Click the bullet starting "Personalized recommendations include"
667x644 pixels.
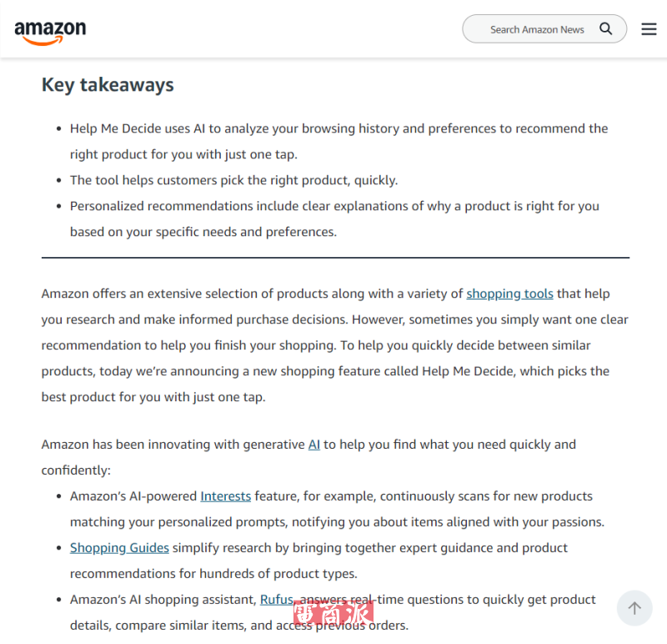pyautogui.click(x=334, y=206)
